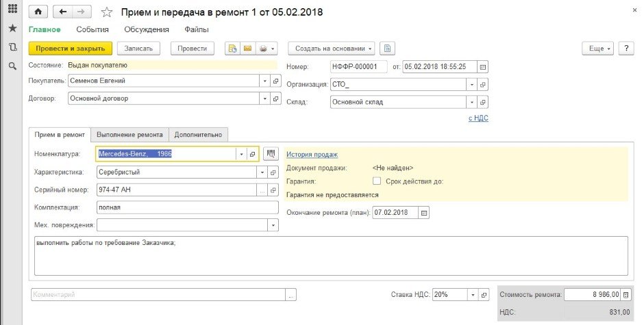The height and width of the screenshot is (325, 644).
Task: Open Договор record with open icon
Action: tap(275, 99)
